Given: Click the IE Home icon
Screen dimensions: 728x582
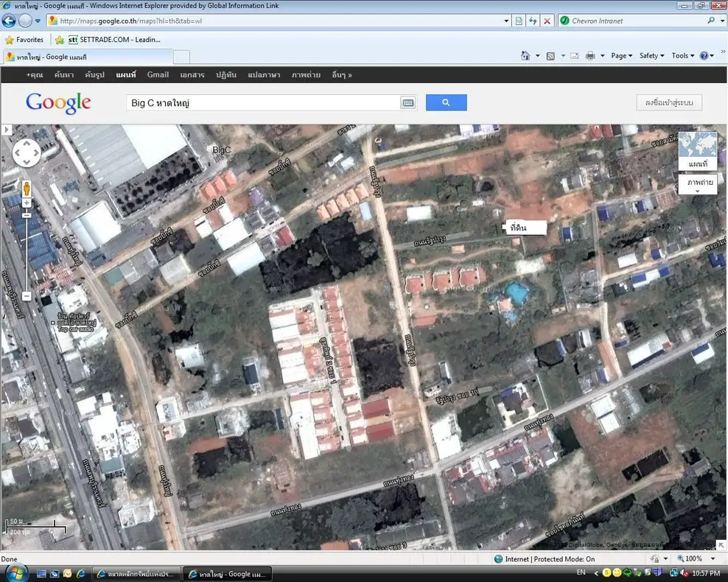Looking at the screenshot, I should click(x=525, y=56).
